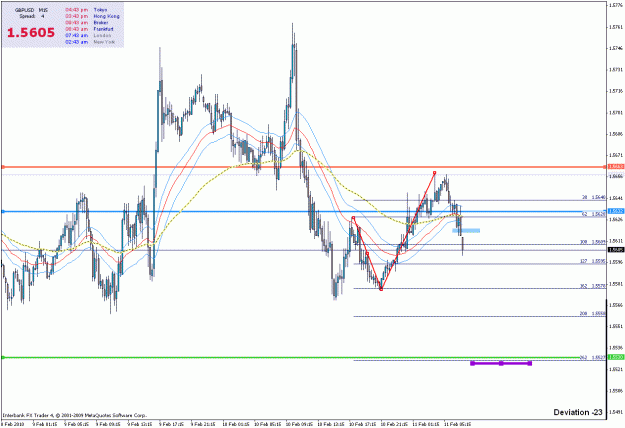
Task: Click the black current price tag on axis
Action: pos(616,250)
